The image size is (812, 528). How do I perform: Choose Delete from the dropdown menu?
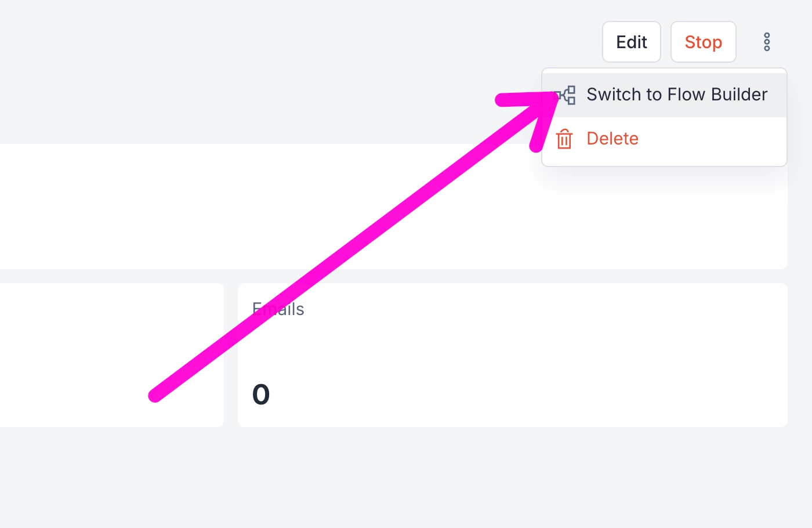coord(612,139)
